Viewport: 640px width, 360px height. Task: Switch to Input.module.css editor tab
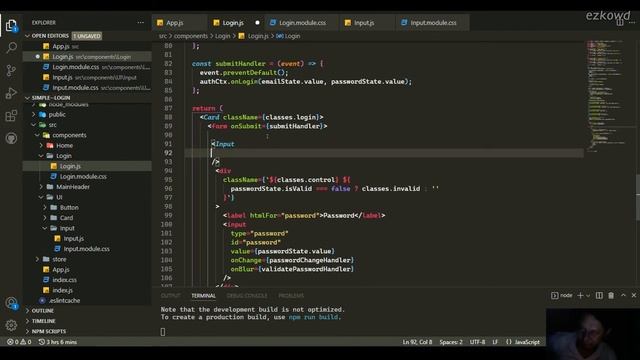click(433, 23)
